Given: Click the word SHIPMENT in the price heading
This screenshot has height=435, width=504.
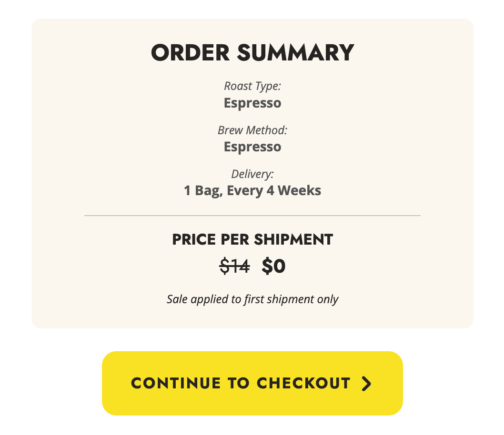Looking at the screenshot, I should tap(293, 239).
